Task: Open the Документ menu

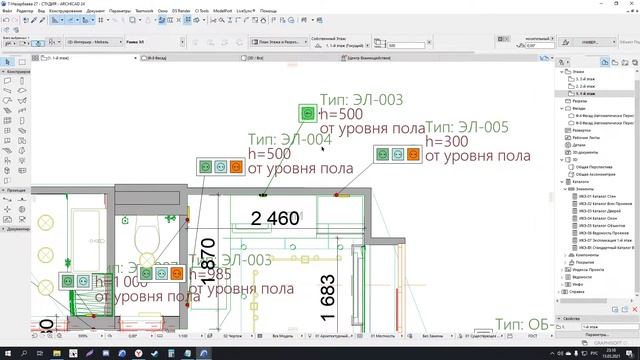Action: [x=96, y=11]
